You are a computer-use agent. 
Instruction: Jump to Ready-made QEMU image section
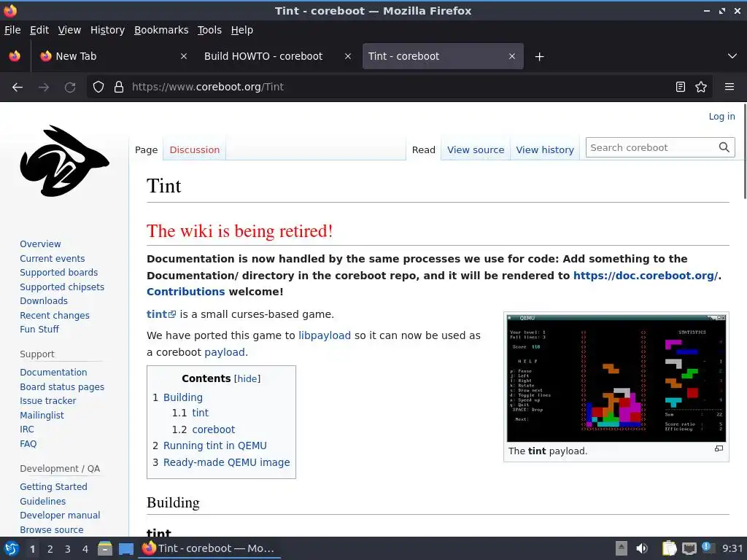pyautogui.click(x=226, y=462)
